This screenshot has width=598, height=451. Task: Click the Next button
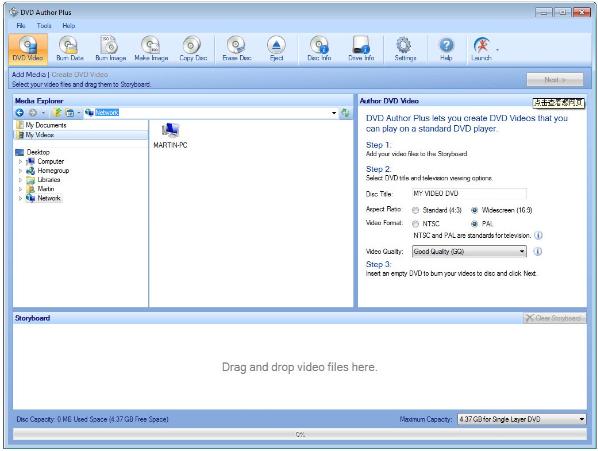(555, 80)
